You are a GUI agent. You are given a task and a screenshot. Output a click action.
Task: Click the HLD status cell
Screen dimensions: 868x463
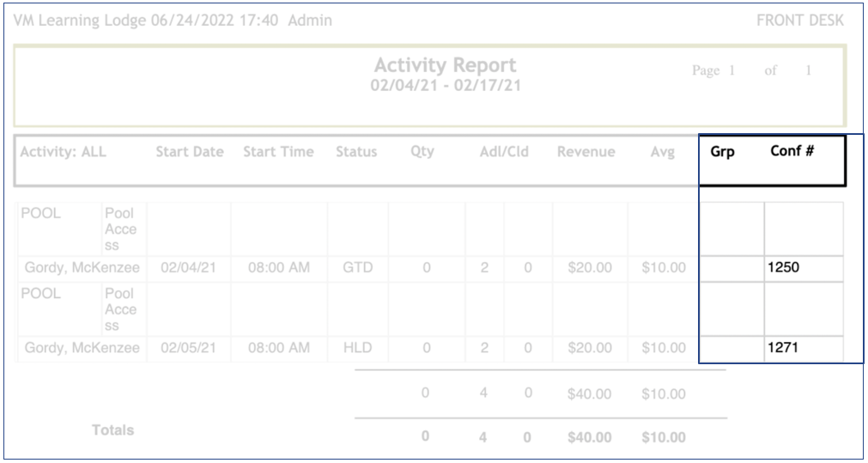357,348
